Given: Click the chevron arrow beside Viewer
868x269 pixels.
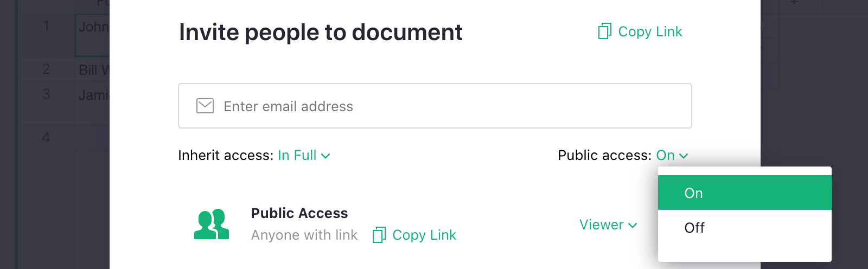Looking at the screenshot, I should pyautogui.click(x=633, y=225).
